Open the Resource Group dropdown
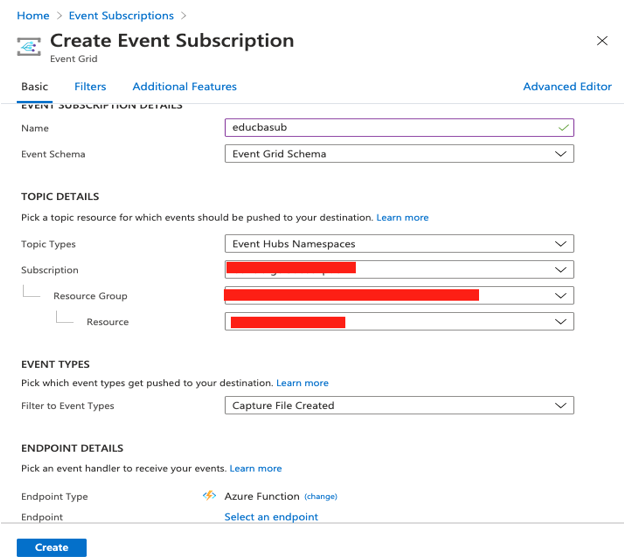 (x=399, y=296)
